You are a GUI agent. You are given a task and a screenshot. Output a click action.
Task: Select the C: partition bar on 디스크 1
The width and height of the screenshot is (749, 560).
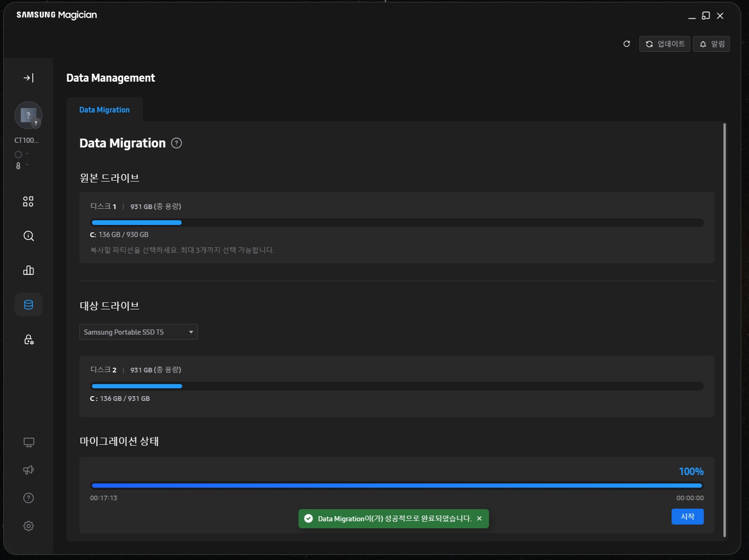[x=137, y=223]
